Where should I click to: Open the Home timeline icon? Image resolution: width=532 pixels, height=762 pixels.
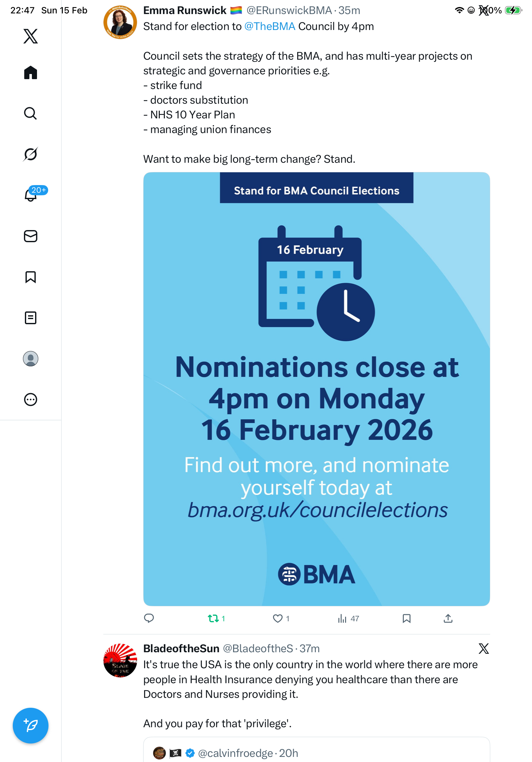coord(31,73)
